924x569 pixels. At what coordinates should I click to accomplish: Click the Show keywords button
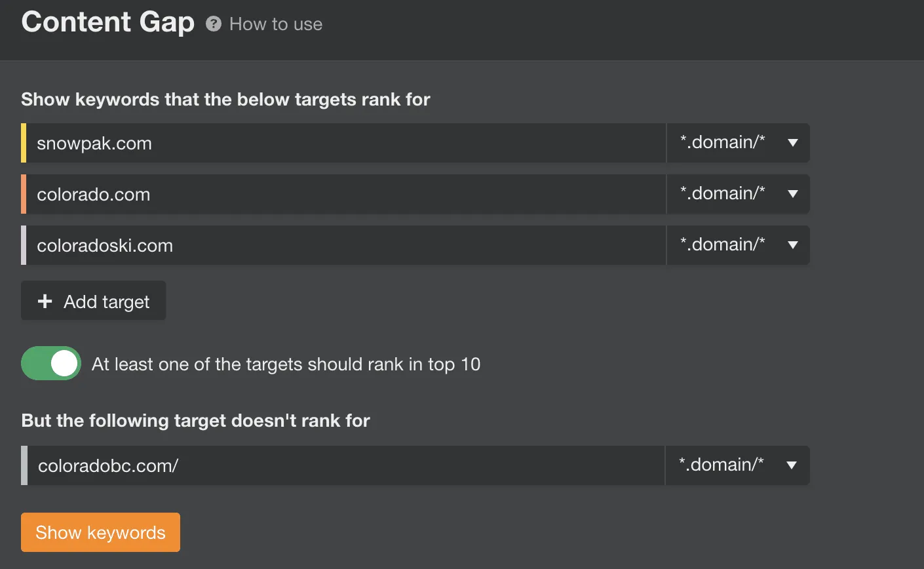(x=100, y=532)
